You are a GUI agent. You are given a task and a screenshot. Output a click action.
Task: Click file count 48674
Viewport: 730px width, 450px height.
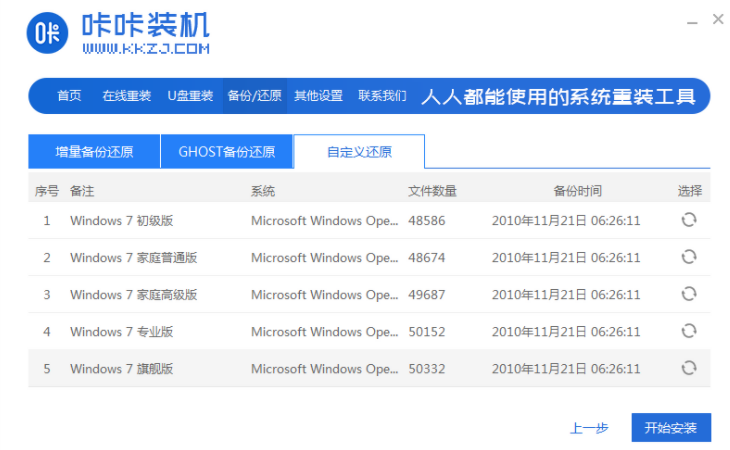coord(427,257)
